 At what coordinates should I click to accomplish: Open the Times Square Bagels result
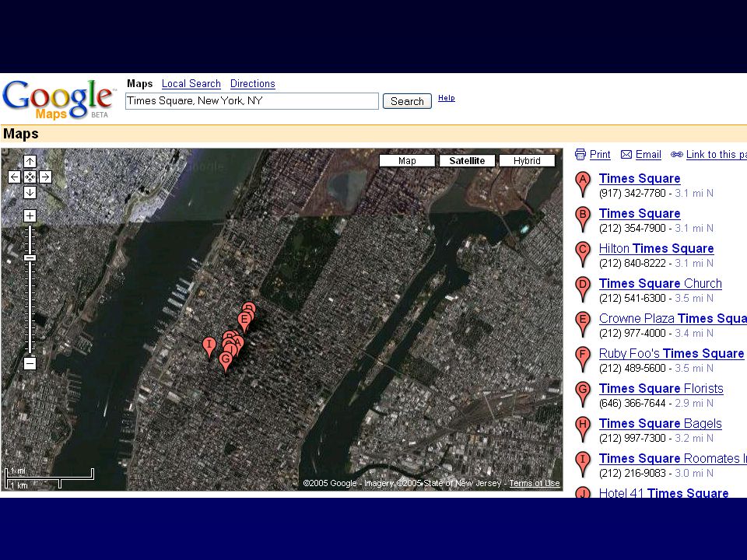click(661, 423)
